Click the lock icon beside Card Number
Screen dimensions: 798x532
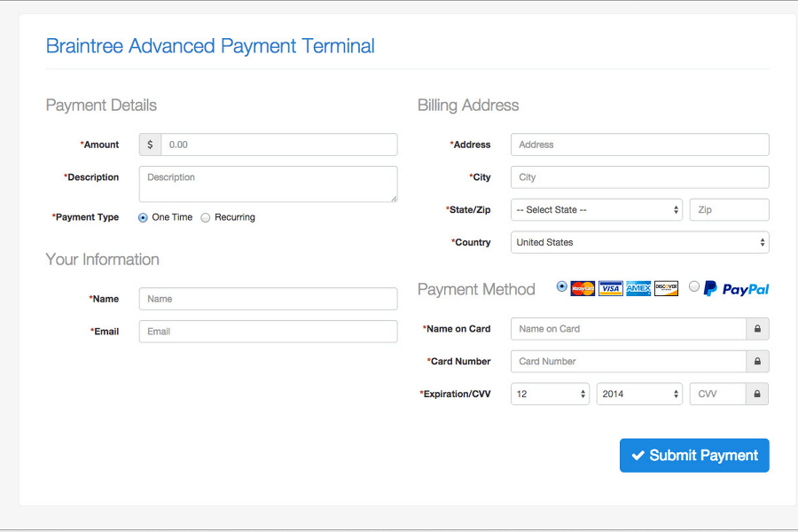click(757, 362)
